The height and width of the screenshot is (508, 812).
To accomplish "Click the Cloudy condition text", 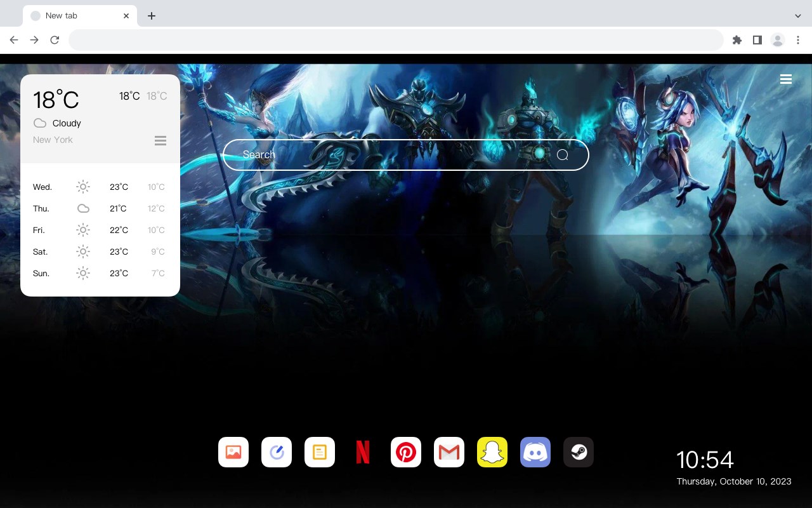I will point(67,123).
